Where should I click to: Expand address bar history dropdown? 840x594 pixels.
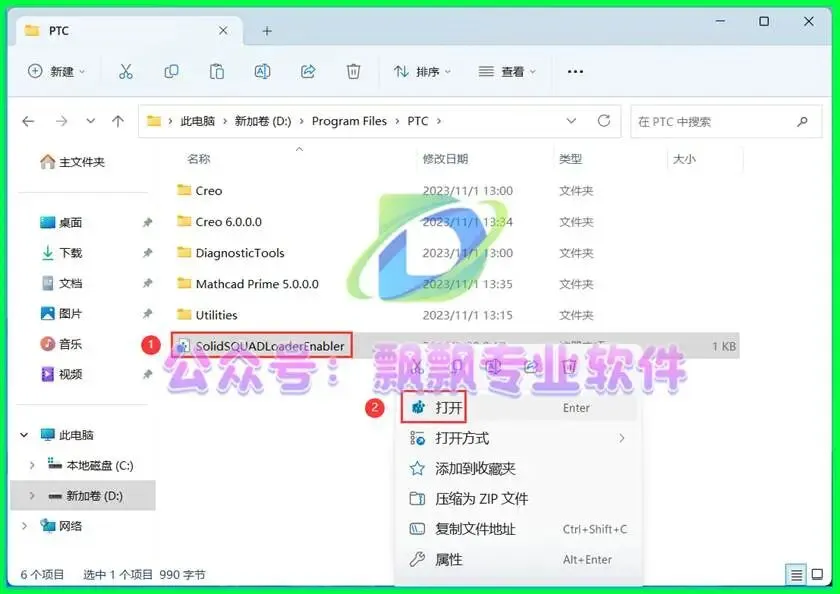pos(571,121)
